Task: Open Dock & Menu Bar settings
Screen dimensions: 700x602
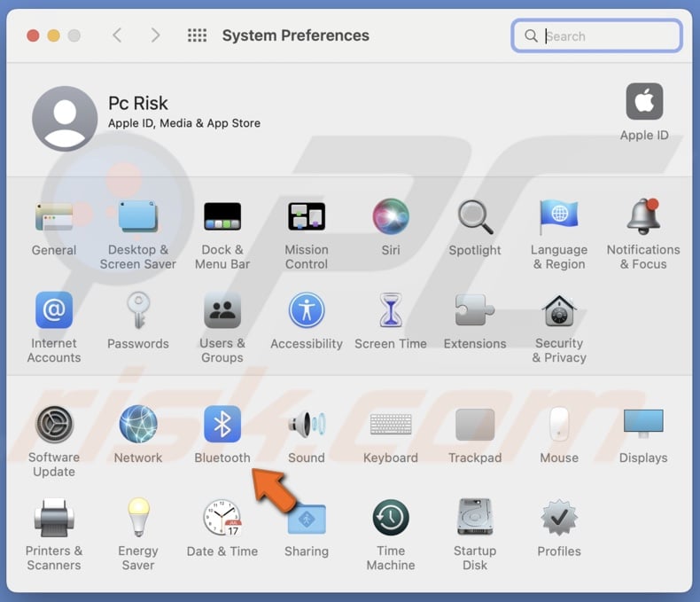Action: coord(222,217)
